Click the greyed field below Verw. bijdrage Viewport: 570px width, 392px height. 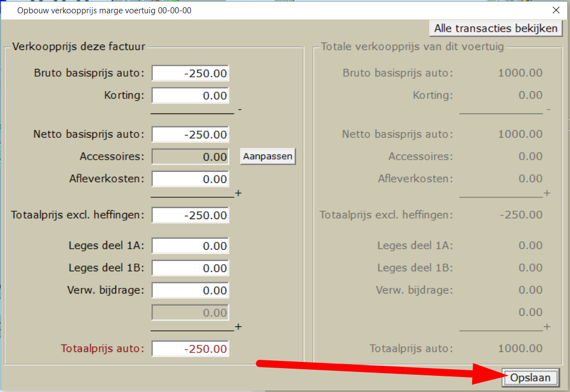click(190, 312)
